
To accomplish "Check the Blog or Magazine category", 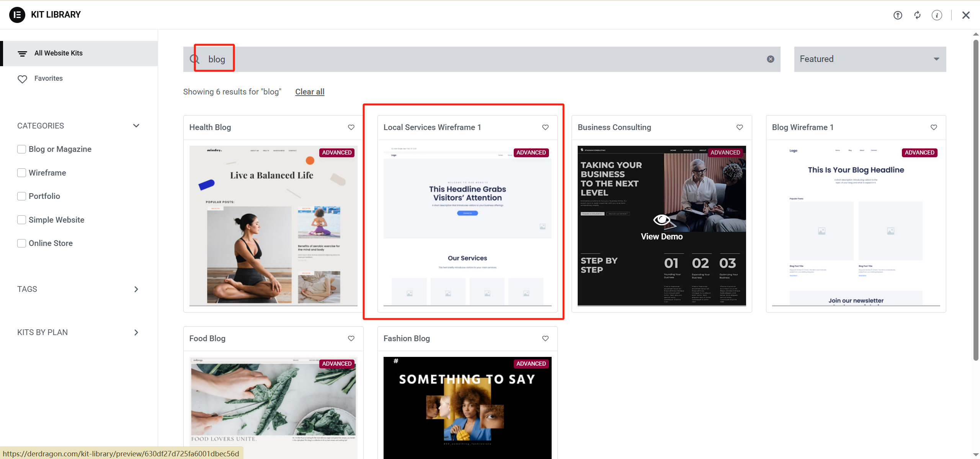I will (x=22, y=149).
